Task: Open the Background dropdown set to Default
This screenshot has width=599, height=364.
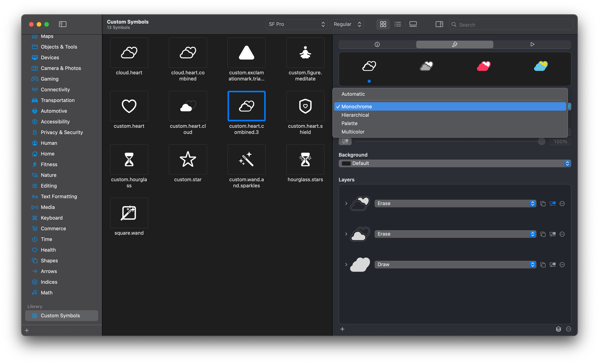Action: click(454, 163)
